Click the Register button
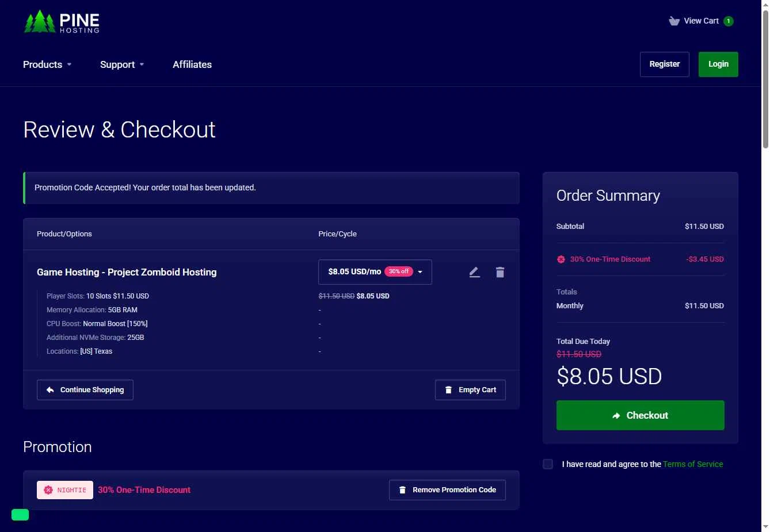Screen dimensions: 770x532 (x=665, y=64)
